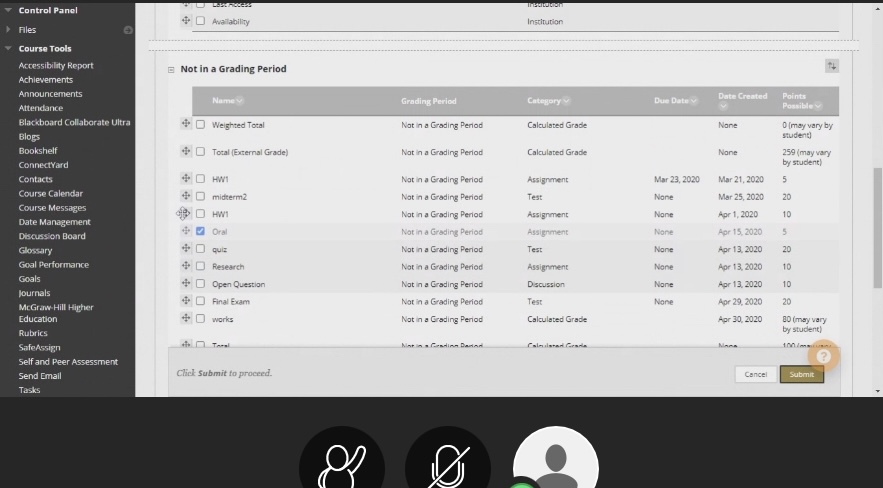Collapse the Control Panel section
883x488 pixels.
click(8, 10)
